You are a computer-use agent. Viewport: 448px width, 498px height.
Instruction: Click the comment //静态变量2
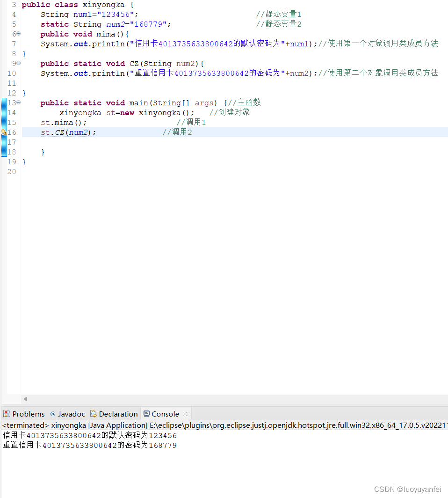point(279,24)
